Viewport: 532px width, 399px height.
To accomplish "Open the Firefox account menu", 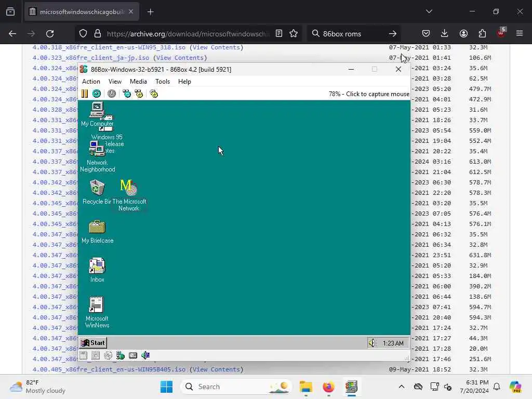I will (463, 34).
